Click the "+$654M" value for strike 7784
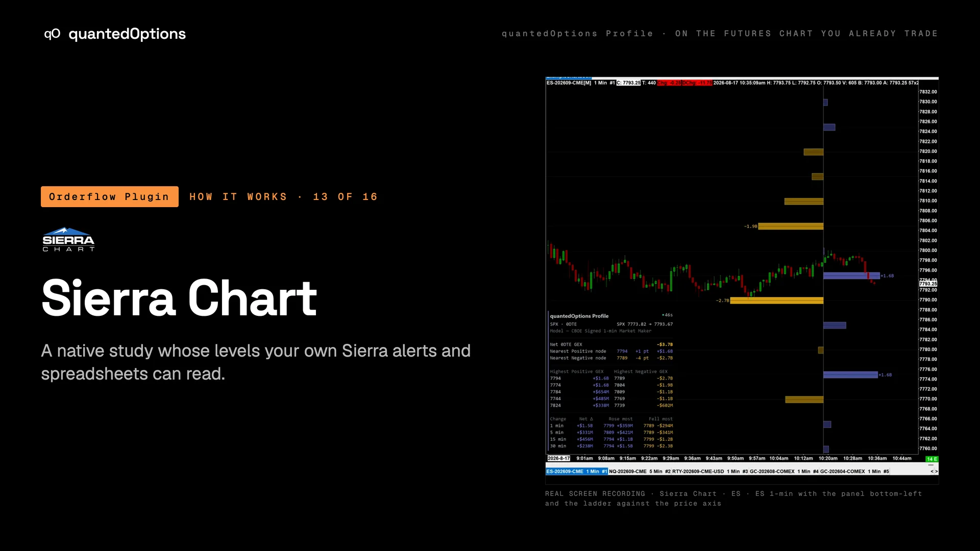 point(601,392)
